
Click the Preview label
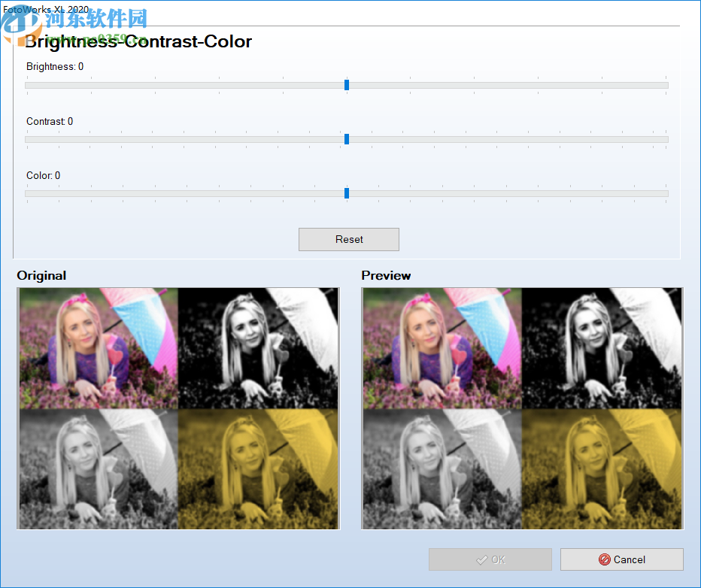(386, 275)
